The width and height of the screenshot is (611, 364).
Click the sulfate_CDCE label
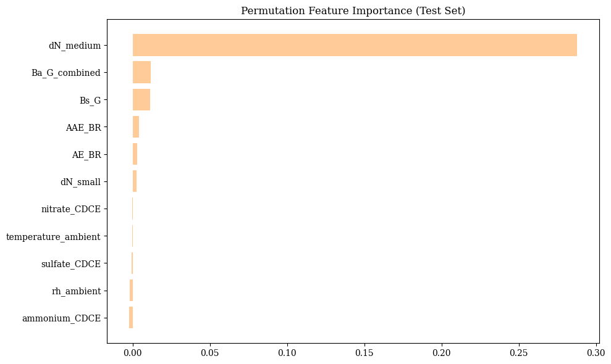(71, 264)
